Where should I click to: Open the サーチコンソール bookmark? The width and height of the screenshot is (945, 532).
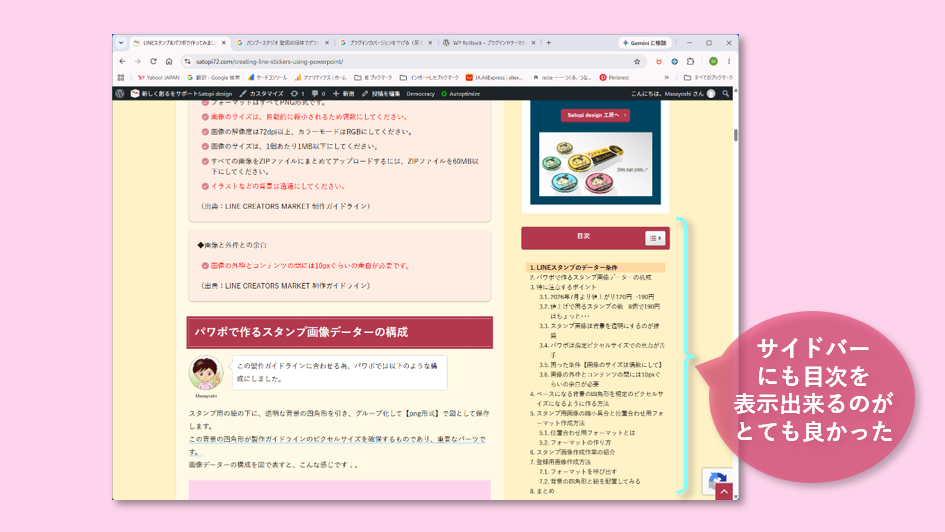coord(268,78)
